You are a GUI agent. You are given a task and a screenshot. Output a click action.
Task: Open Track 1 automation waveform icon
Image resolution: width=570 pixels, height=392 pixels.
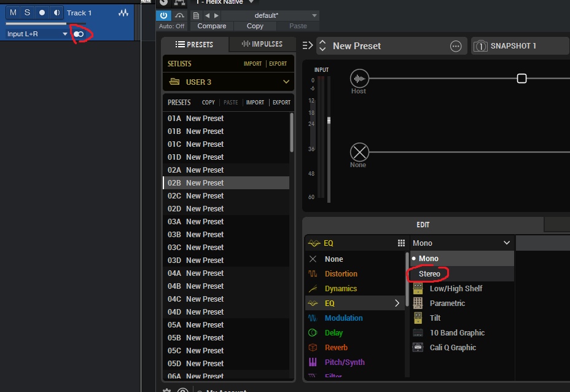[x=123, y=13]
